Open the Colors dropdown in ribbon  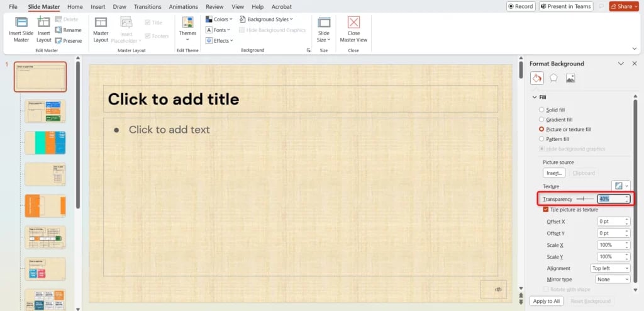click(x=218, y=20)
